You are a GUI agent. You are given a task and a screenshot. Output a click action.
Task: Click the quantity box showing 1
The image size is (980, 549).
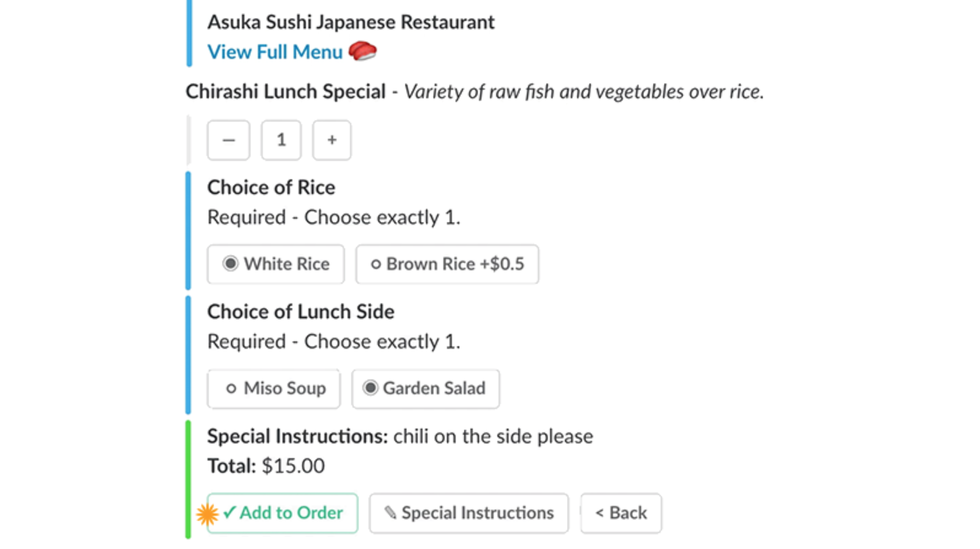click(x=281, y=141)
